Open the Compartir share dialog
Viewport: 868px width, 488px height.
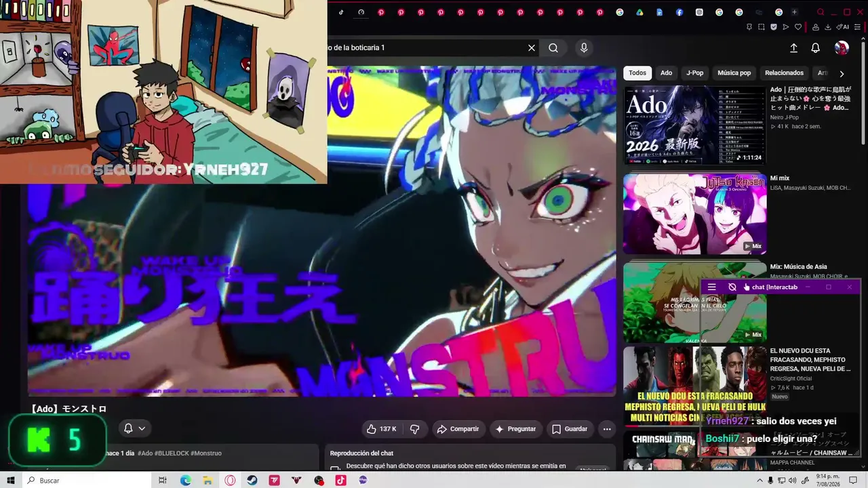(458, 429)
